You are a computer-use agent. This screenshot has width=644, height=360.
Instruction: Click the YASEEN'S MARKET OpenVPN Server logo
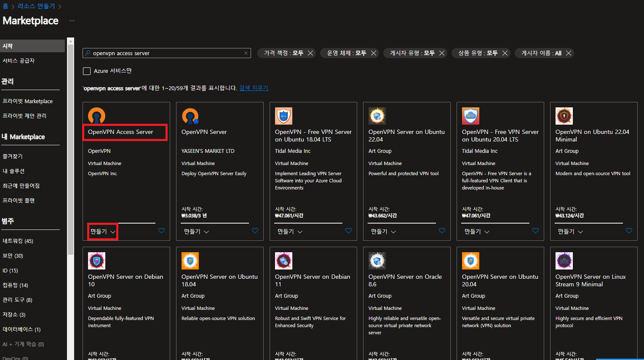[190, 116]
